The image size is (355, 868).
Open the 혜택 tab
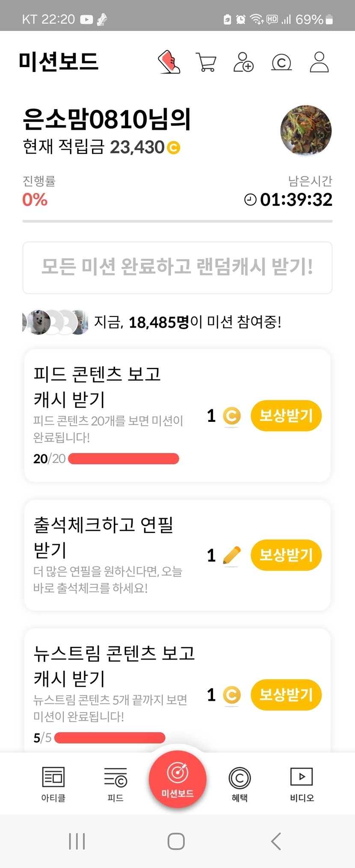point(240,784)
